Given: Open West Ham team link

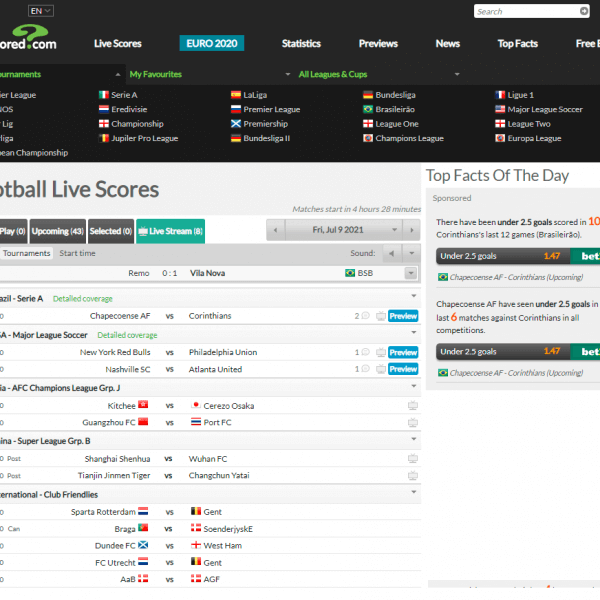Looking at the screenshot, I should pyautogui.click(x=223, y=546).
